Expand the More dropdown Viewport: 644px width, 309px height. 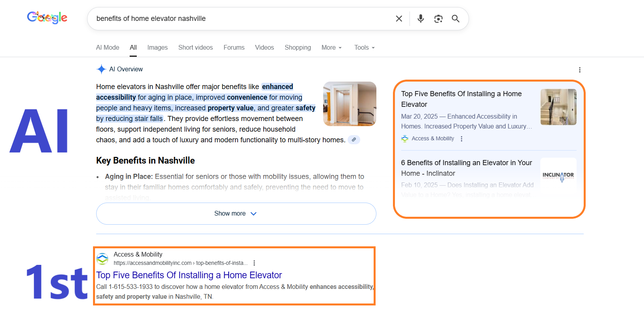pyautogui.click(x=331, y=47)
